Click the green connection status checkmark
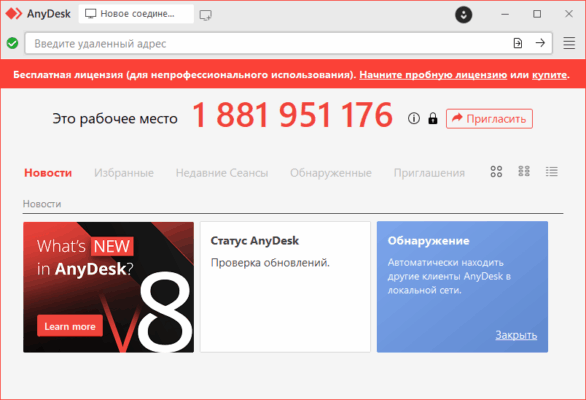The width and height of the screenshot is (586, 400). 12,43
